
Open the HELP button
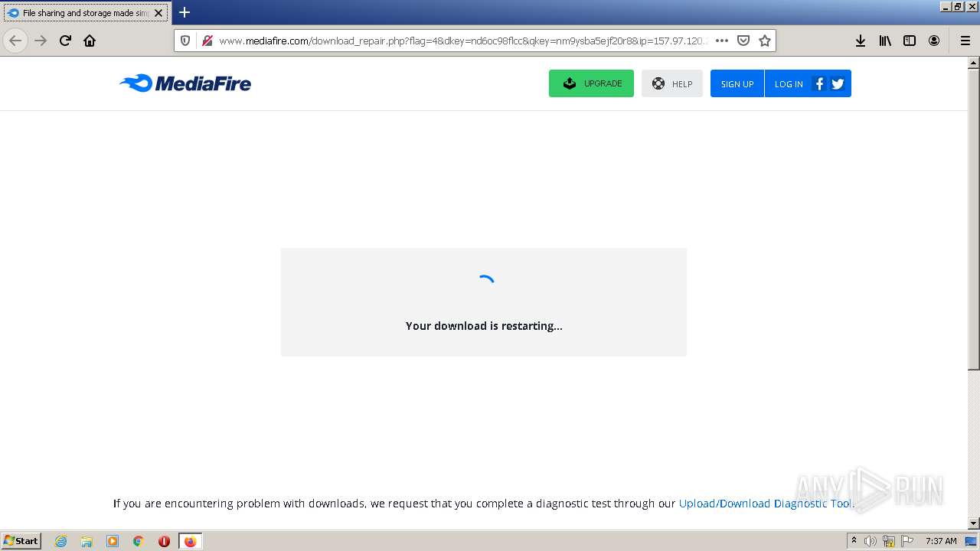coord(672,83)
